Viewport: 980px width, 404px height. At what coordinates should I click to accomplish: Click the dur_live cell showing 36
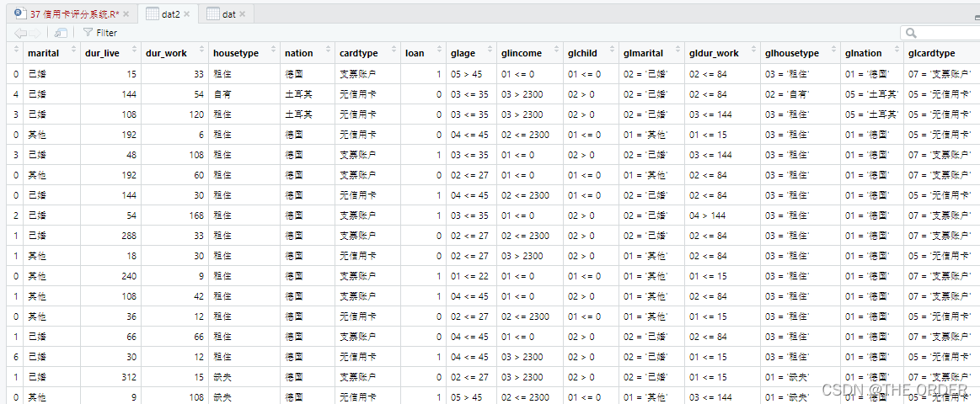click(110, 316)
